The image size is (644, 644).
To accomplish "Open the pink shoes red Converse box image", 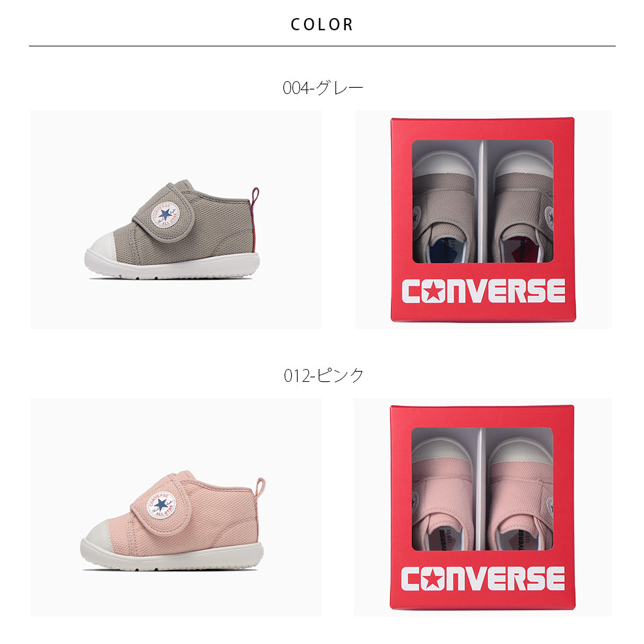I will coord(482,507).
